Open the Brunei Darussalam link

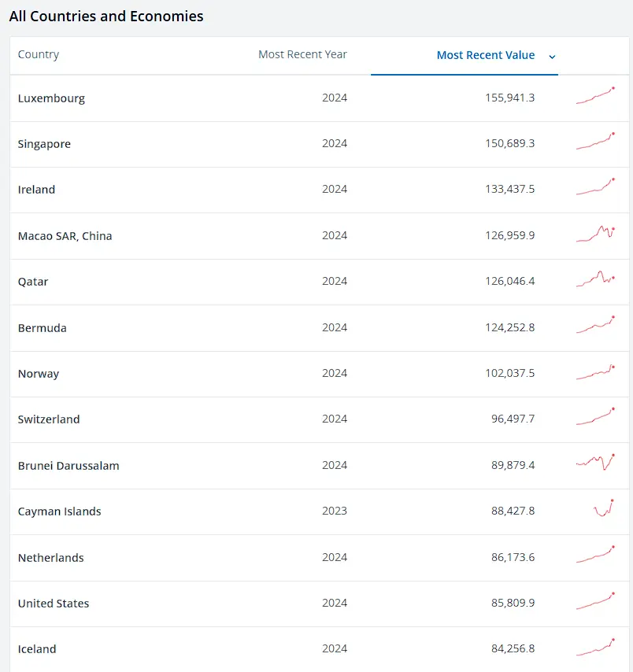coord(68,465)
